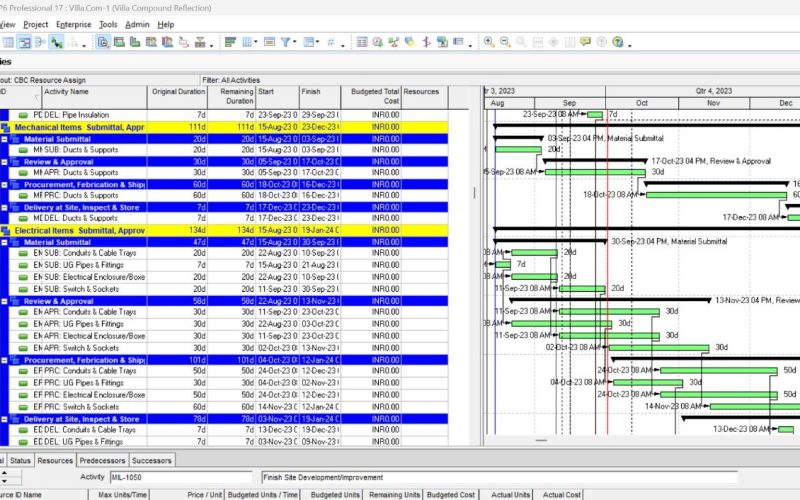The height and width of the screenshot is (500, 800).
Task: Sort by the Activity Name column header
Action: pyautogui.click(x=94, y=97)
